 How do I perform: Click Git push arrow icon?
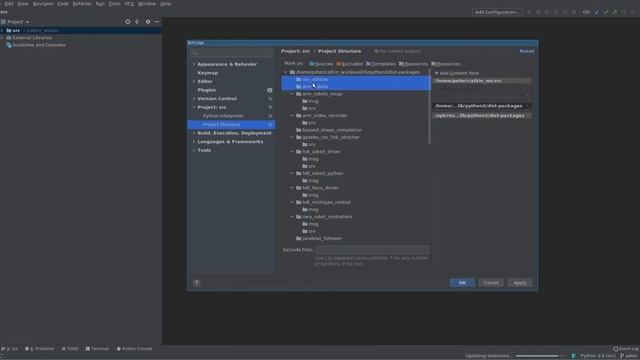[x=615, y=12]
